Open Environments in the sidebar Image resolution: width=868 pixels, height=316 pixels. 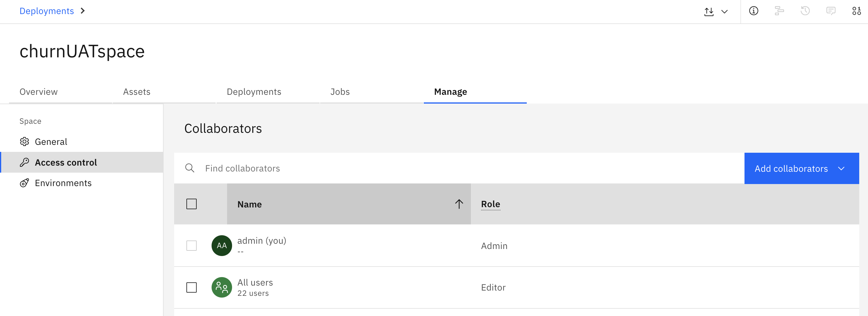[x=82, y=183]
